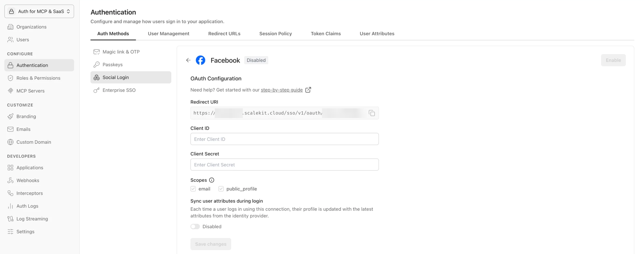Click the Client Secret input field
This screenshot has width=644, height=254.
[285, 165]
